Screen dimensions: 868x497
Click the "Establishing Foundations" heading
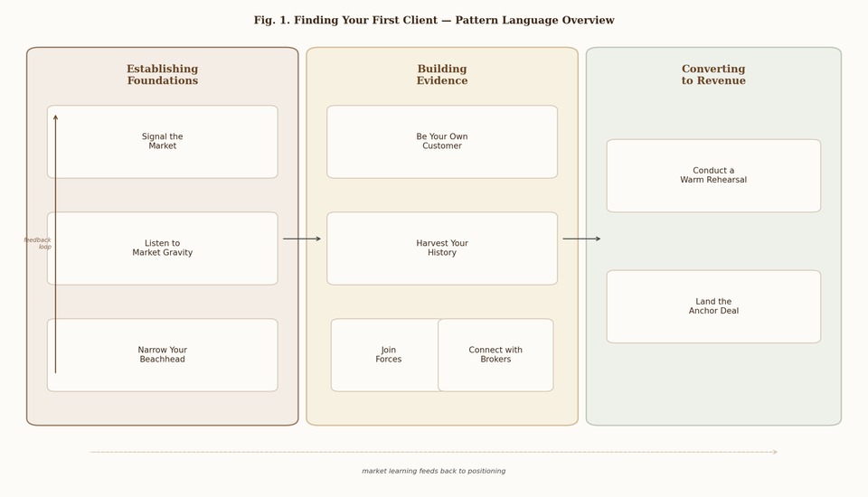click(162, 75)
